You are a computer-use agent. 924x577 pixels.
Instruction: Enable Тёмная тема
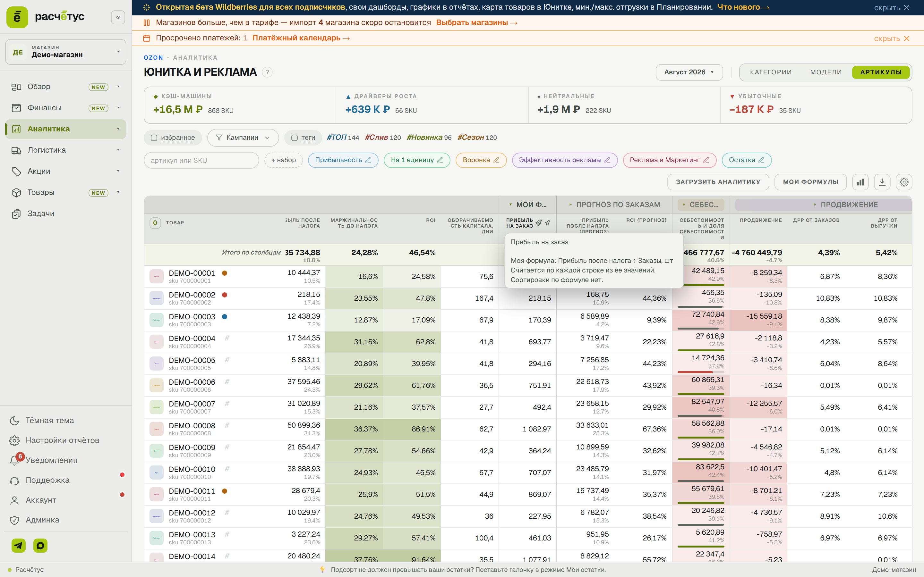pyautogui.click(x=42, y=421)
